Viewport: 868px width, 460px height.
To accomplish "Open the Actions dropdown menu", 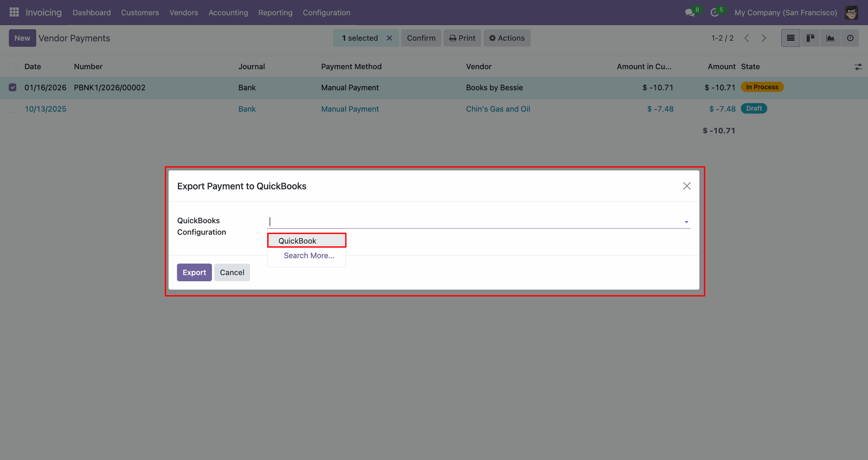I will pos(507,38).
